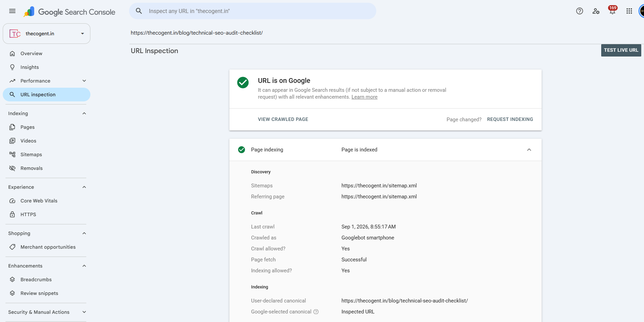This screenshot has width=644, height=322.
Task: Open the Learn more link
Action: [365, 97]
